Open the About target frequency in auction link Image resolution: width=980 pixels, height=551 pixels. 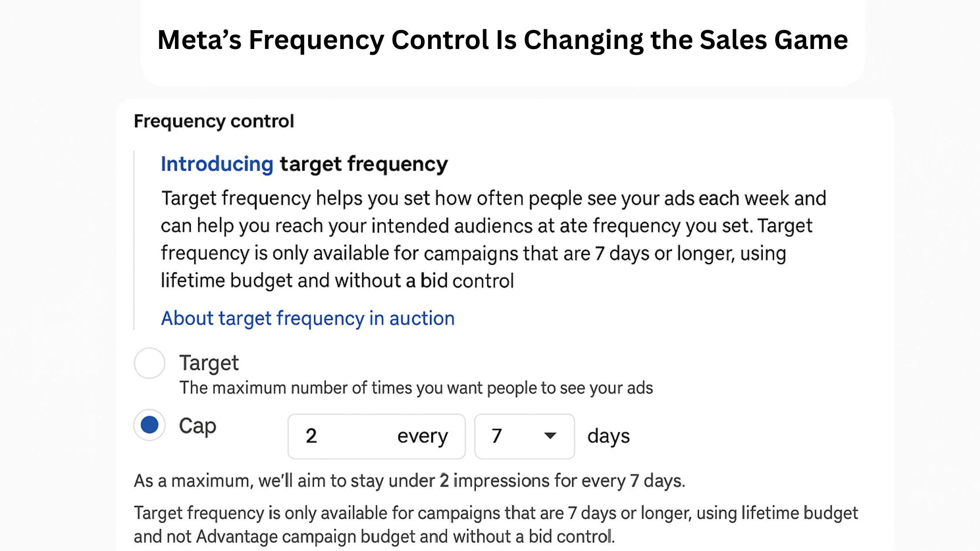[x=308, y=318]
